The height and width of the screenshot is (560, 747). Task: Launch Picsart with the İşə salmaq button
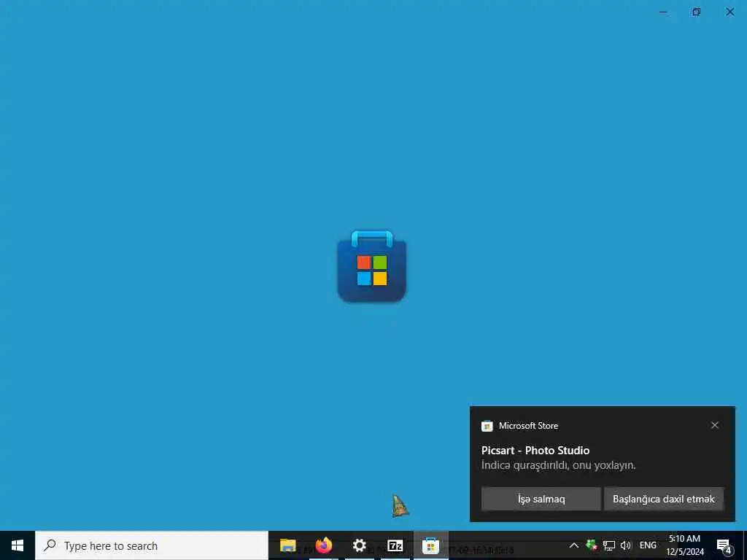tap(541, 499)
